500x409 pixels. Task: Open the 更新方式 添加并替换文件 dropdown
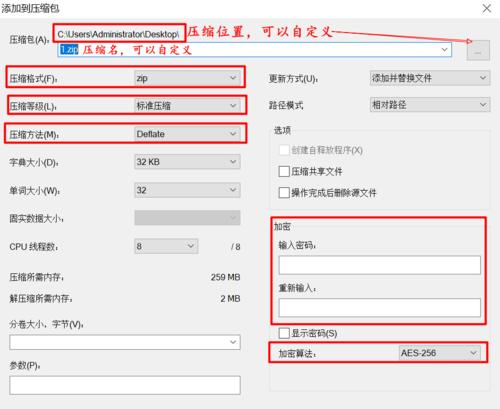pyautogui.click(x=430, y=78)
